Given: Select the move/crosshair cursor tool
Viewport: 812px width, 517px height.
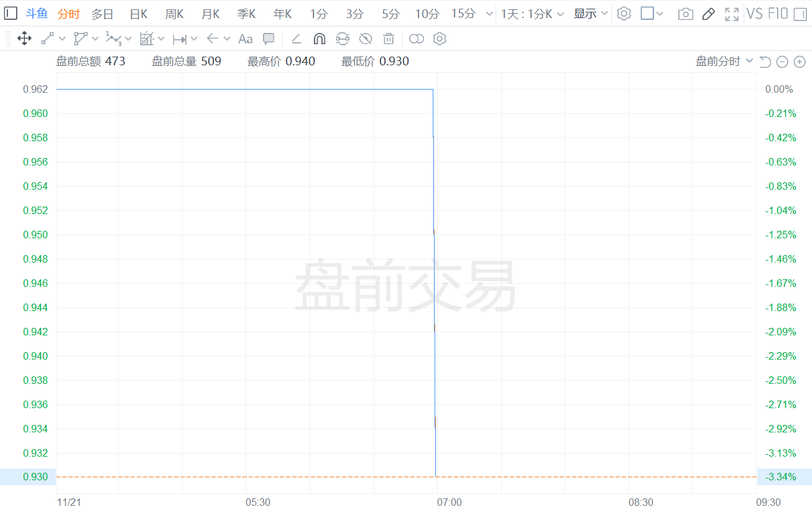Looking at the screenshot, I should 24,39.
